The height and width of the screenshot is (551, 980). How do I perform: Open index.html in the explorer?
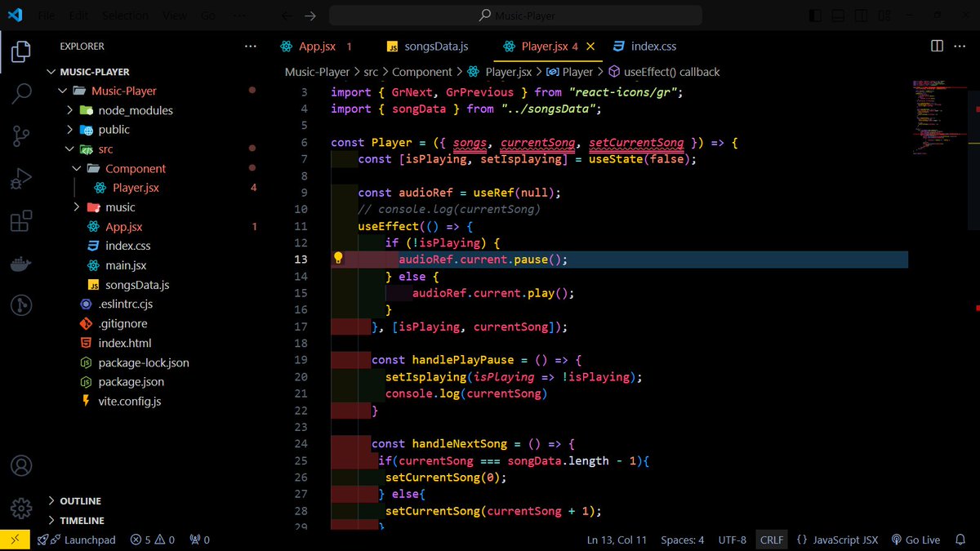(124, 343)
